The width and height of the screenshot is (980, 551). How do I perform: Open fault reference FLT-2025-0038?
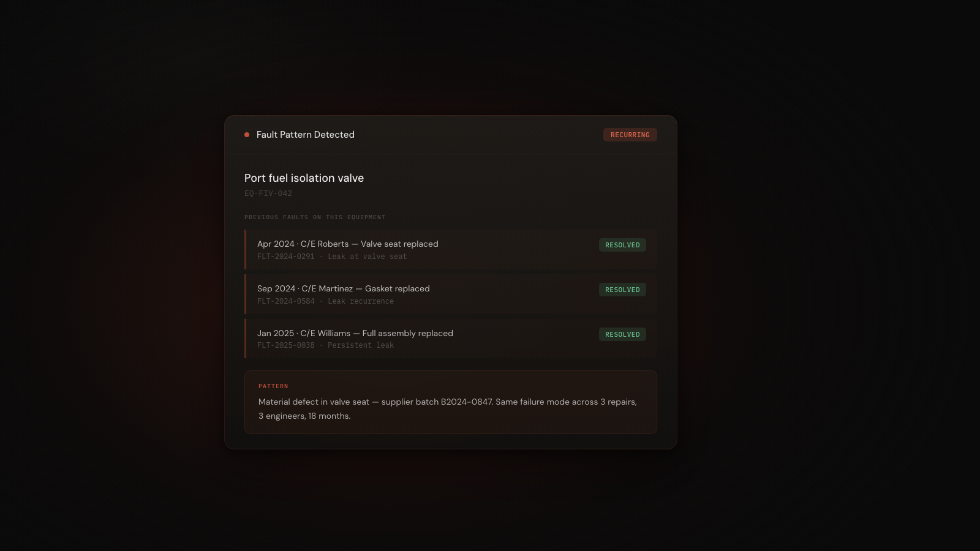coord(285,345)
